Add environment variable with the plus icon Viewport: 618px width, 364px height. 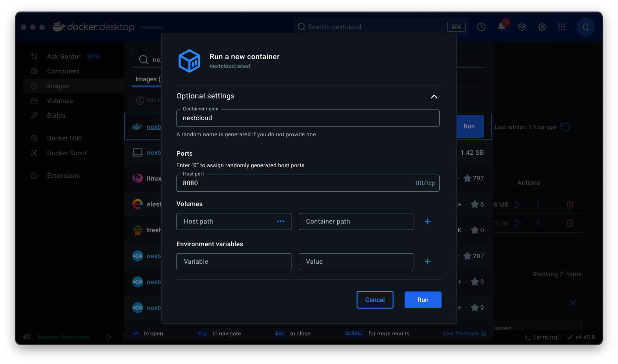428,261
